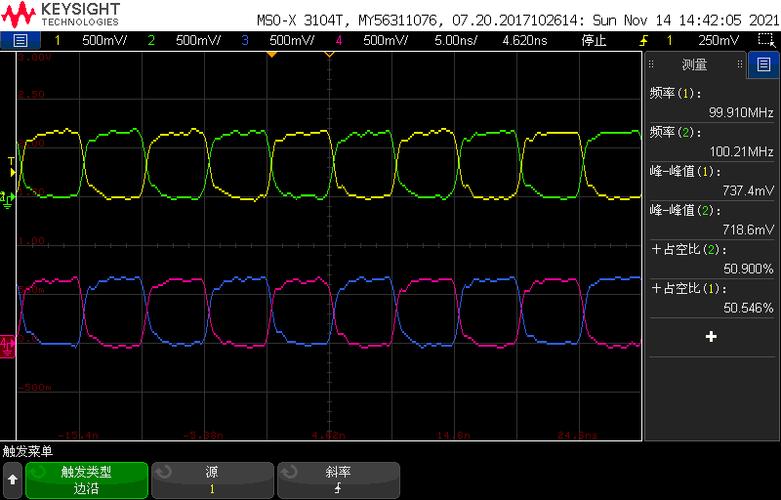Select the 频率(1) measurement entry
Viewport: 781px width, 500px height.
tap(711, 103)
